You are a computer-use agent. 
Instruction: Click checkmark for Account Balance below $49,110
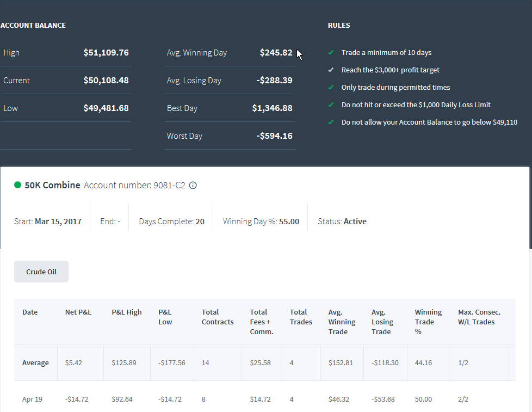(331, 122)
